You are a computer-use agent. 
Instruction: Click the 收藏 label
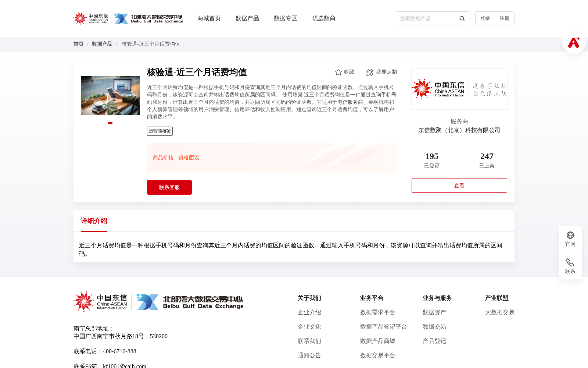349,72
